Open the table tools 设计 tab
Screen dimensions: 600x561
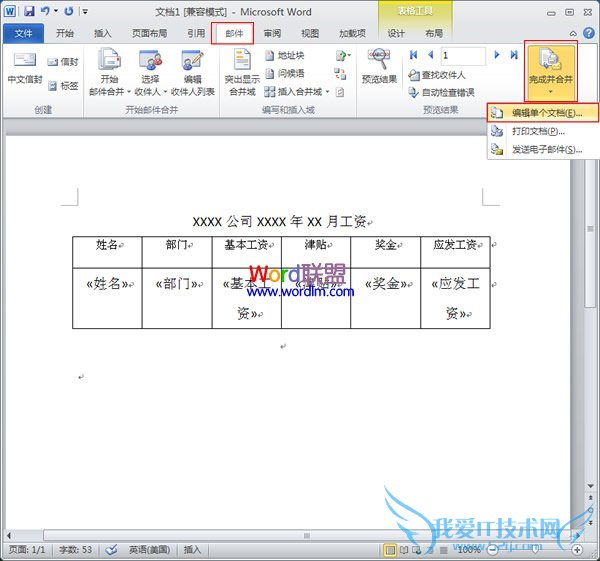coord(396,34)
